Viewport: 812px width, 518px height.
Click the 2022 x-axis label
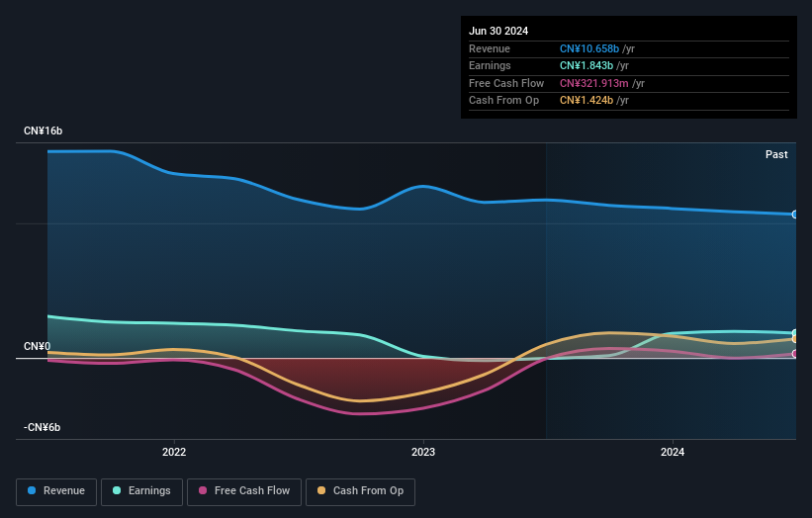coord(174,452)
